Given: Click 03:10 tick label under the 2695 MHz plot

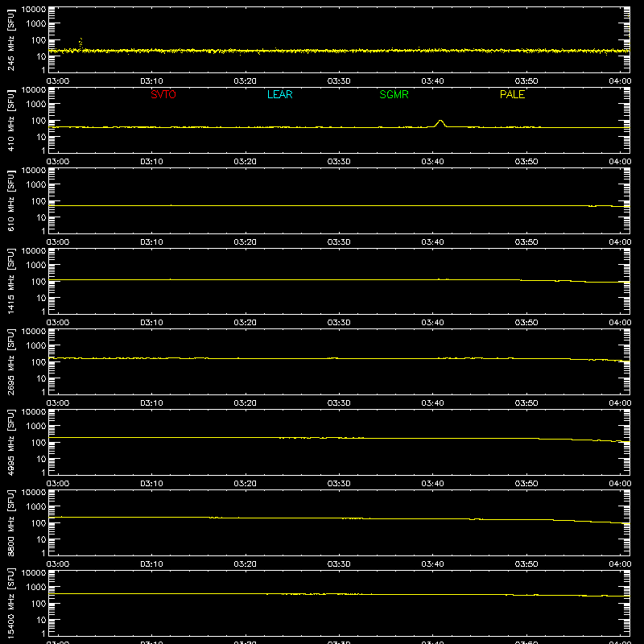Looking at the screenshot, I should click(151, 403).
